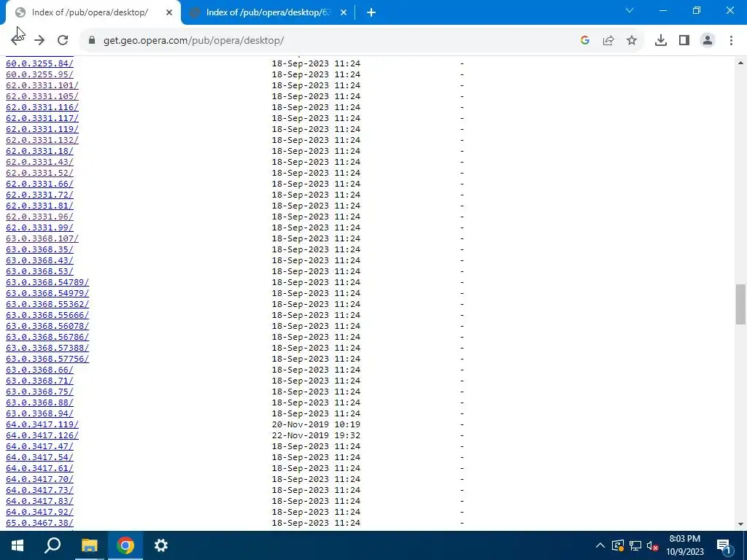Open the 63.0.3368.88/ folder link
This screenshot has height=560, width=747.
click(x=39, y=402)
